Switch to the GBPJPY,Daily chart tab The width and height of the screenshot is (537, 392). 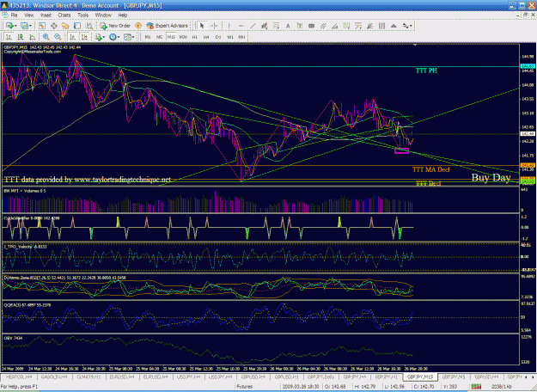coord(320,377)
